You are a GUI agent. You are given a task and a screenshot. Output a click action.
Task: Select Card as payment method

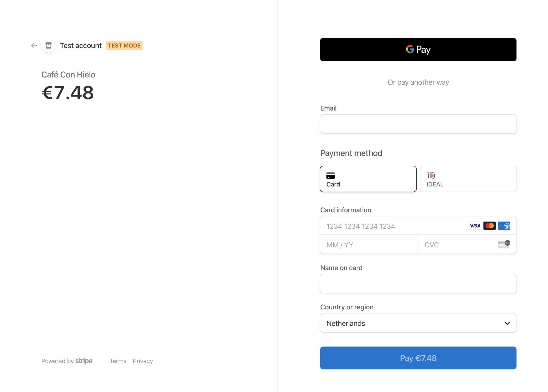pyautogui.click(x=368, y=179)
